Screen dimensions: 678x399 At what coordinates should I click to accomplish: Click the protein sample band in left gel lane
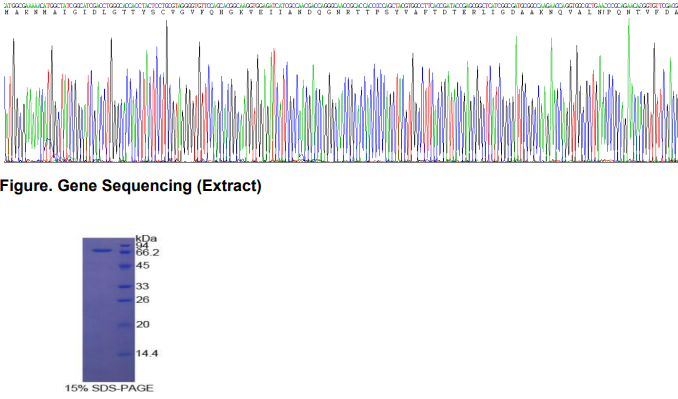102,250
